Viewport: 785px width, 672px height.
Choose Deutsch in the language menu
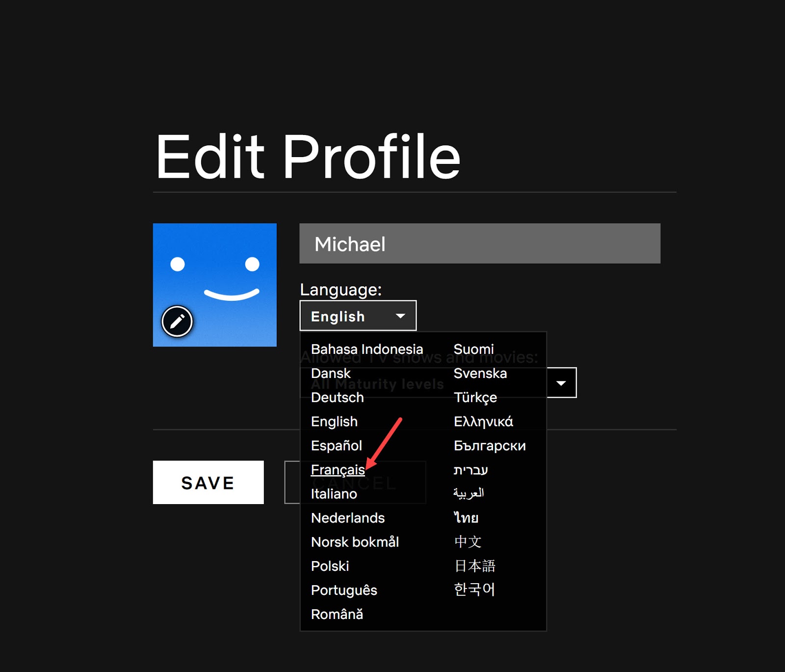click(x=338, y=397)
